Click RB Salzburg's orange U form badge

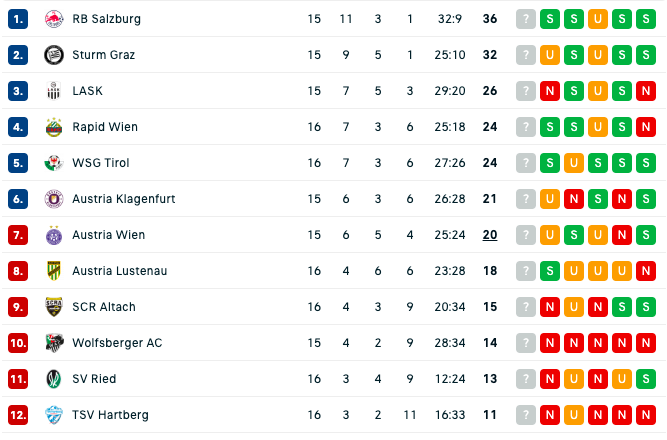click(x=598, y=19)
